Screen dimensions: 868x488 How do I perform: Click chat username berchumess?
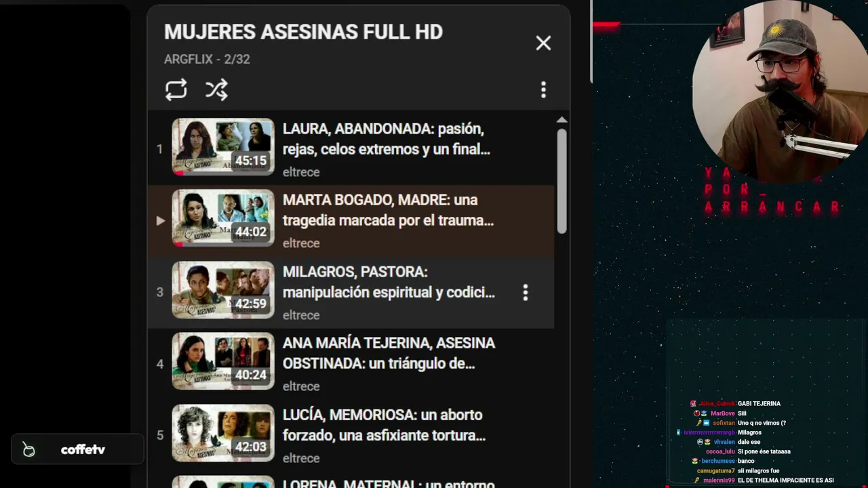pos(718,461)
